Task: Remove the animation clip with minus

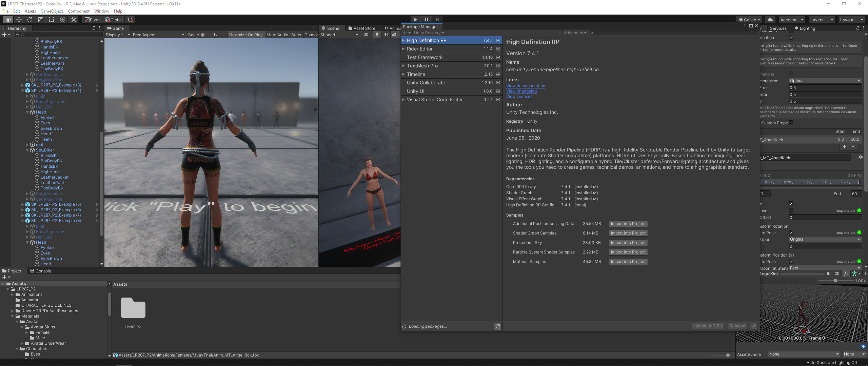Action: (x=853, y=147)
